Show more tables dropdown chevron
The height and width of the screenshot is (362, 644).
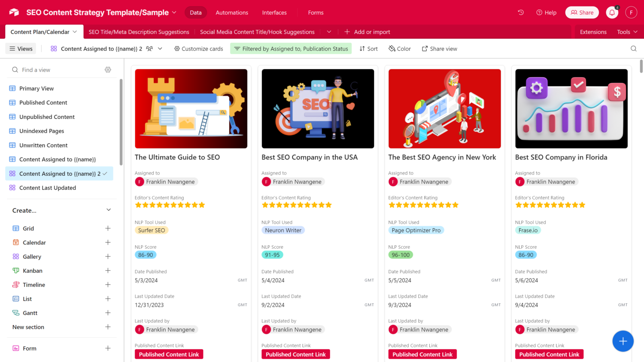point(329,32)
